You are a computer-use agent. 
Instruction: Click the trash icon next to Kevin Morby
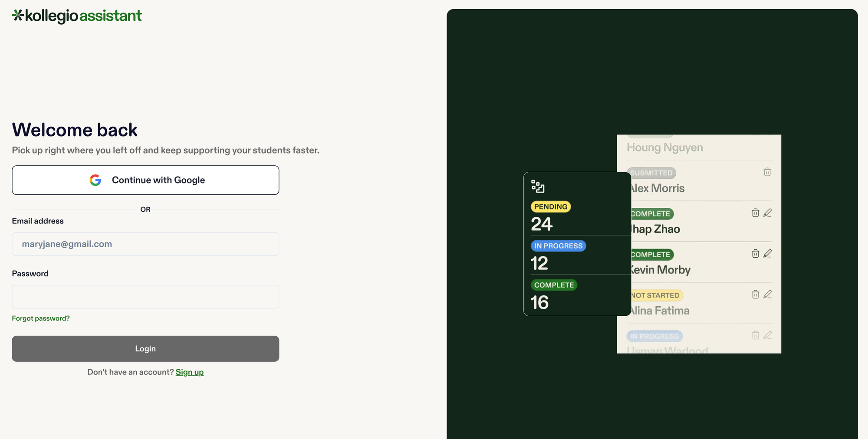tap(755, 254)
